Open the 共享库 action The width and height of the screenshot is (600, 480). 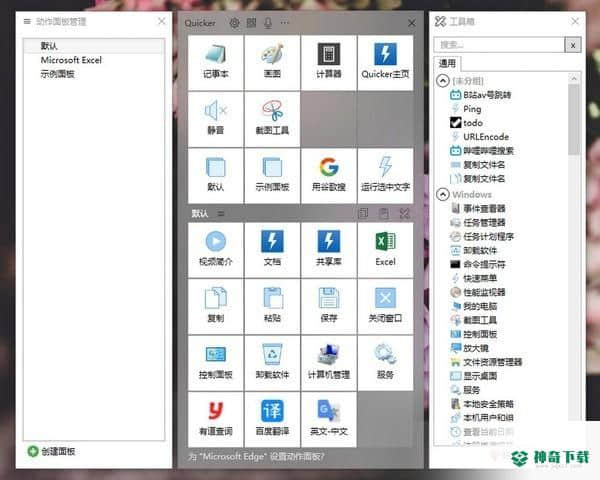(329, 250)
